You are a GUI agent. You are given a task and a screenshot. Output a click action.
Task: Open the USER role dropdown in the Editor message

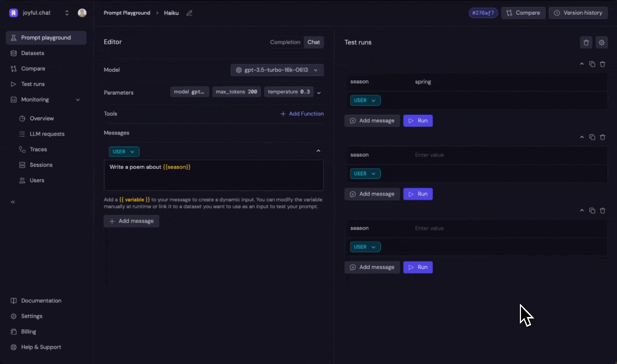[x=124, y=152]
